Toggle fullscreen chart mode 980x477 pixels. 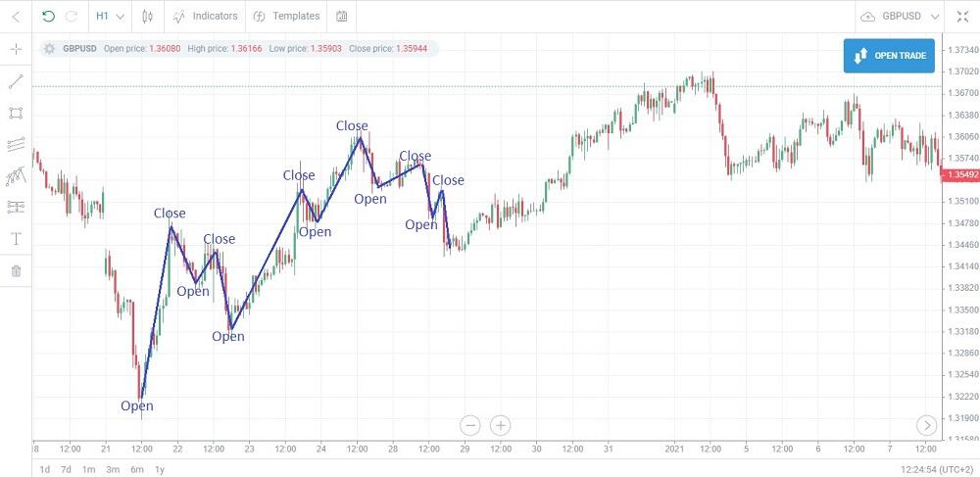(x=962, y=17)
